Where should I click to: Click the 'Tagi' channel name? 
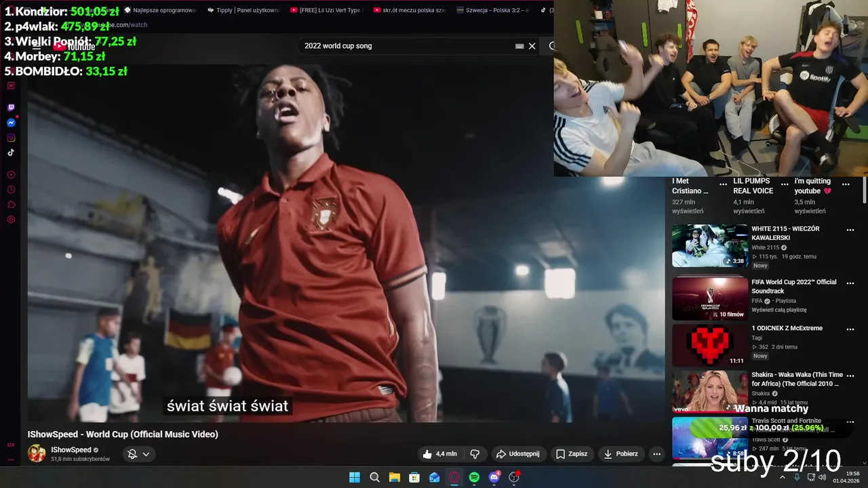pos(757,338)
